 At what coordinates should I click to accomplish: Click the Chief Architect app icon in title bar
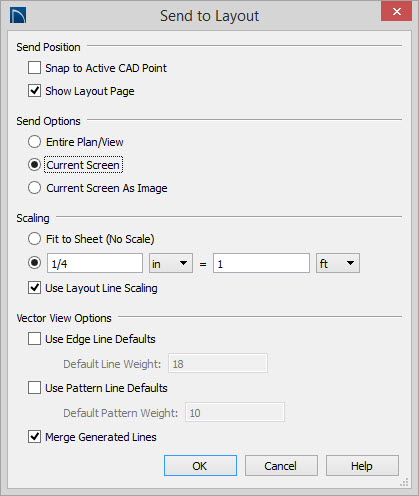point(18,15)
